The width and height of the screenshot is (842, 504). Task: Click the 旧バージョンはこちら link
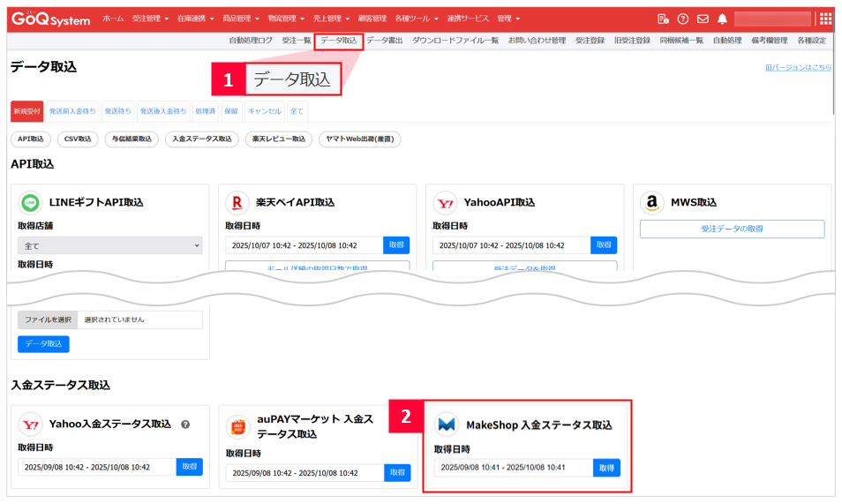tap(797, 67)
